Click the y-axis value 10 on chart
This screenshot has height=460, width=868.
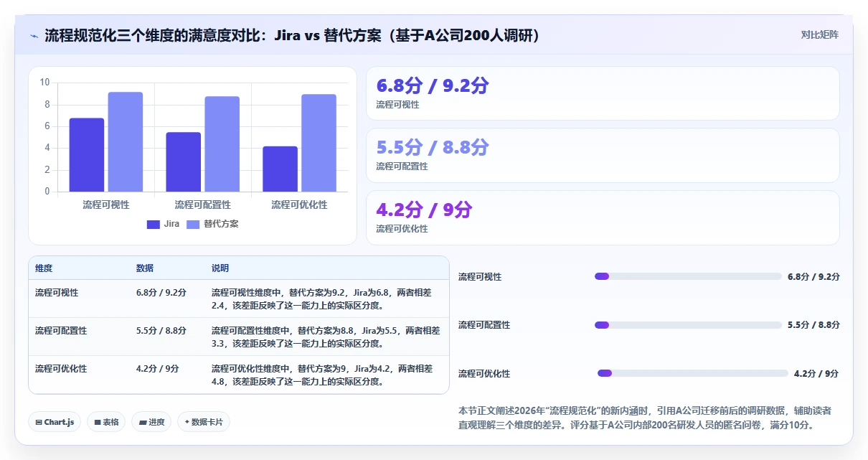point(45,83)
